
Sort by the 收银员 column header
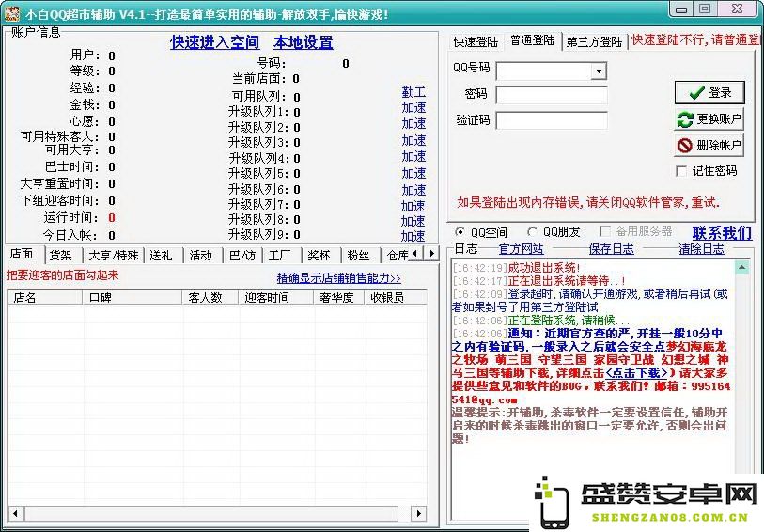point(396,297)
